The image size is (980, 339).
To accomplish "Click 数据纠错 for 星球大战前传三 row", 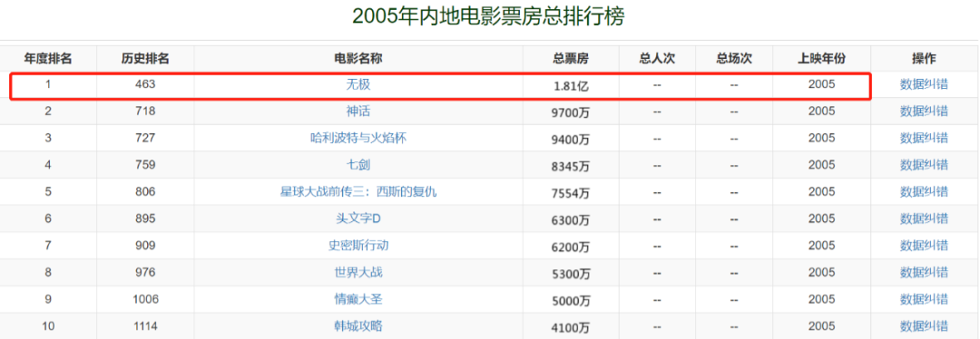I will point(924,191).
